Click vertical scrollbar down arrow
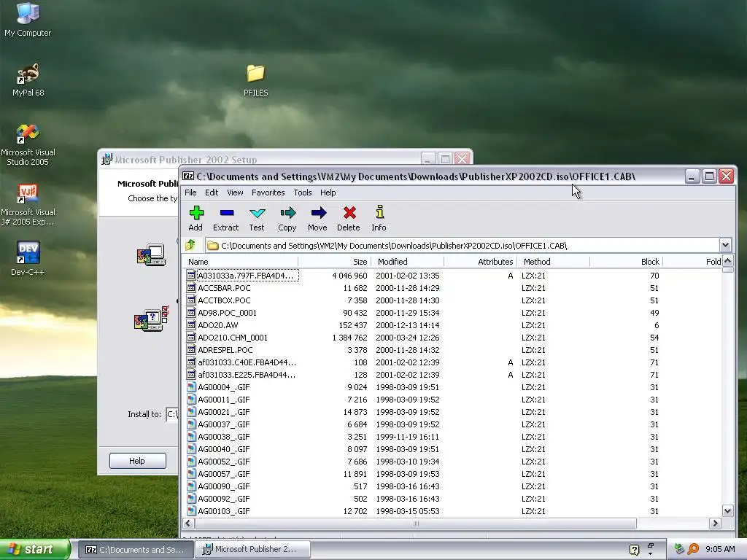This screenshot has width=747, height=560. pos(727,511)
